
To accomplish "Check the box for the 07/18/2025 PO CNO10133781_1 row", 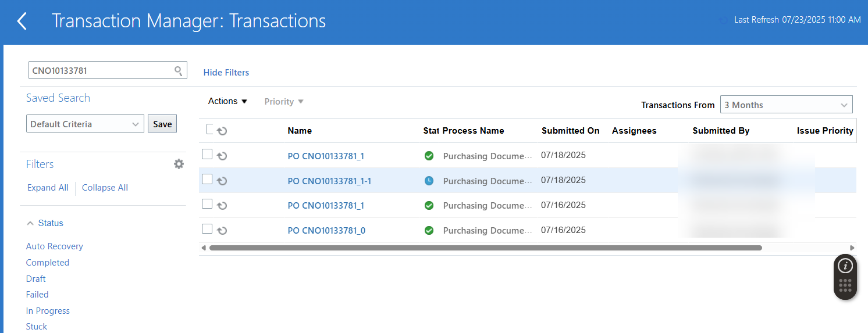I will coord(207,154).
